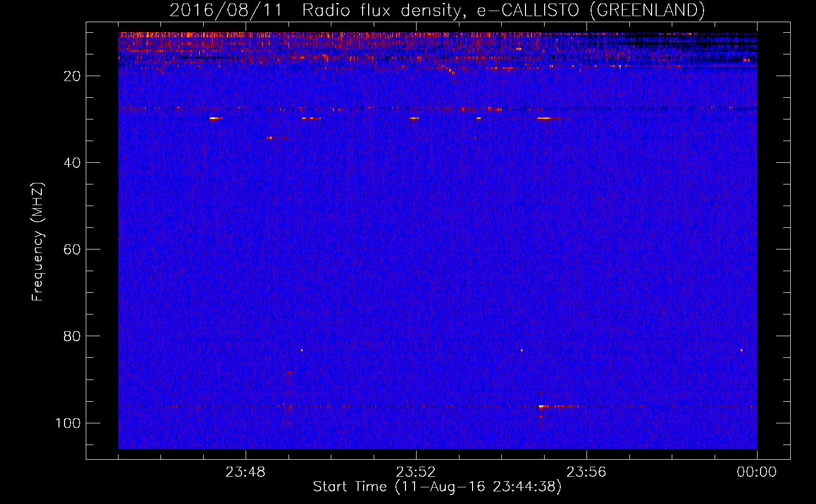Viewport: 816px width, 504px height.
Task: Select the 23:56 time tick label
Action: tap(586, 472)
